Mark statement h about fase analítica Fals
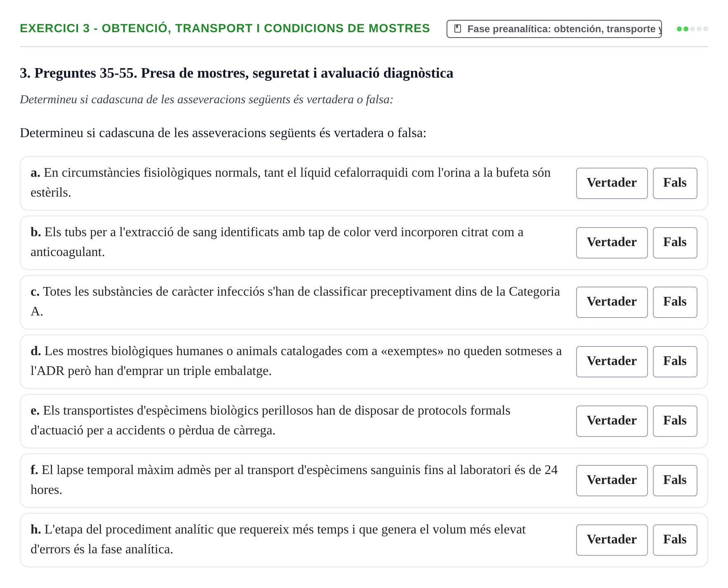The width and height of the screenshot is (728, 588). click(675, 540)
